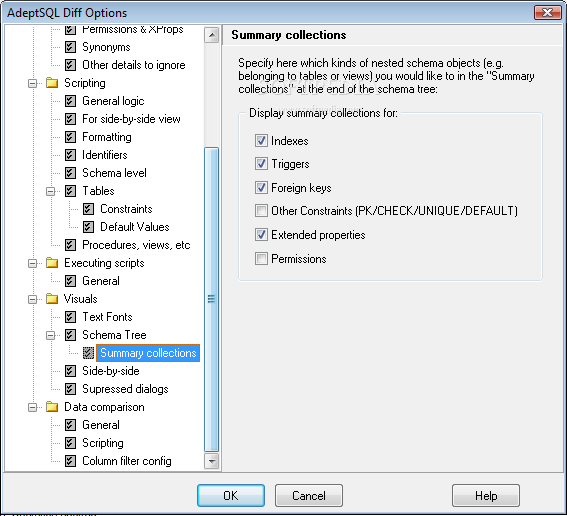Click the General logic page icon
This screenshot has width=567, height=516.
(x=70, y=101)
